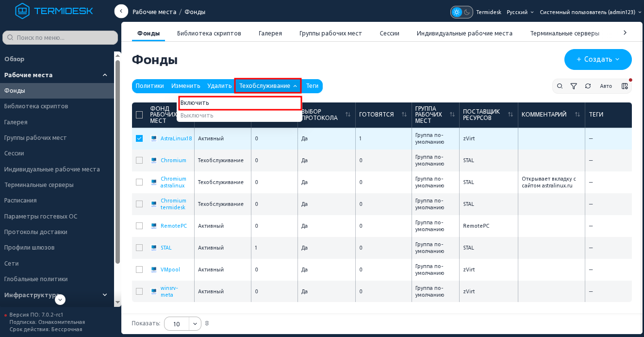Focus the Поиск по меню search field
The height and width of the screenshot is (337, 644).
(60, 37)
